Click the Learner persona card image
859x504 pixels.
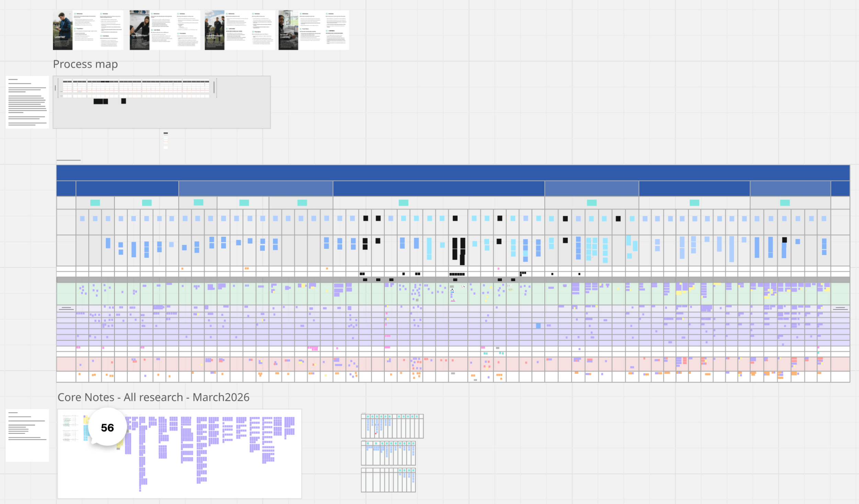(63, 30)
